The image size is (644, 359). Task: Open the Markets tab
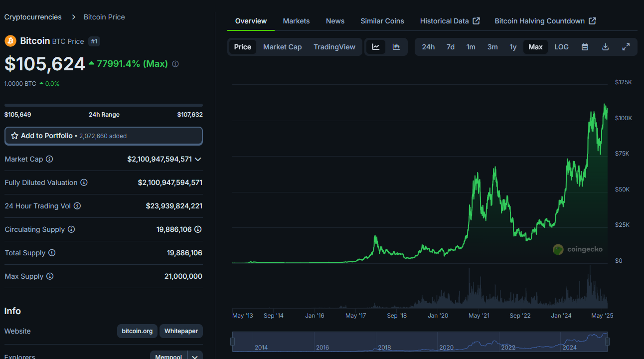(x=296, y=21)
